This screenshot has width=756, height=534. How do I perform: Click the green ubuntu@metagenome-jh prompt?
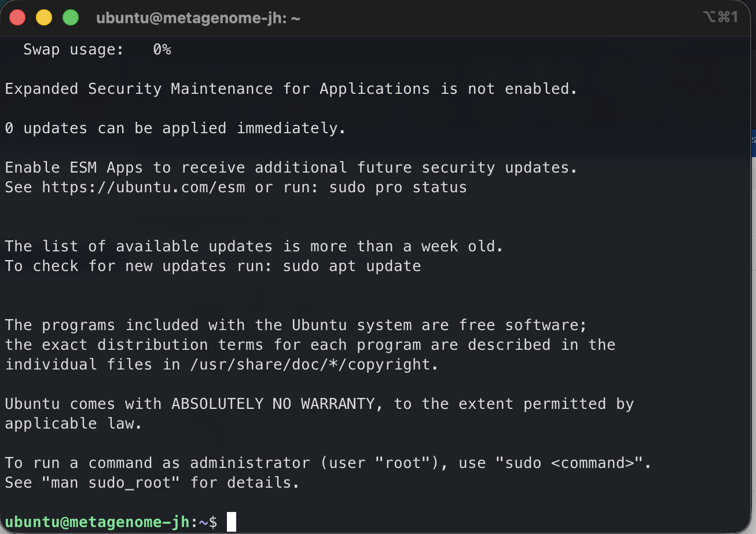point(97,522)
